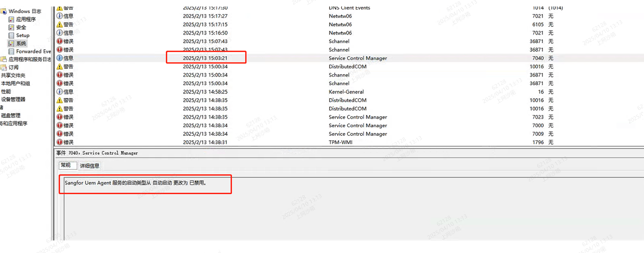This screenshot has height=253, width=644.
Task: Expand 本地用户和组 in the navigation tree
Action: click(15, 83)
